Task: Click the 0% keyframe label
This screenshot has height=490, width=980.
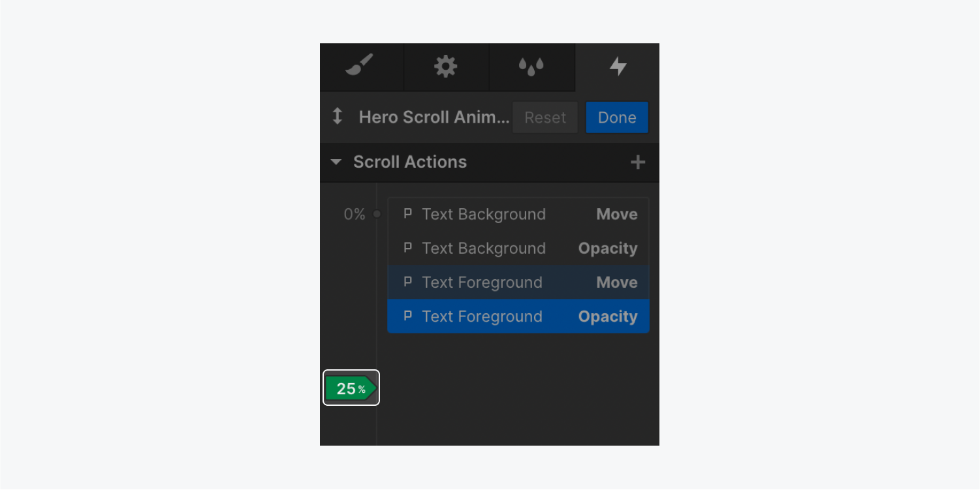Action: [x=355, y=215]
